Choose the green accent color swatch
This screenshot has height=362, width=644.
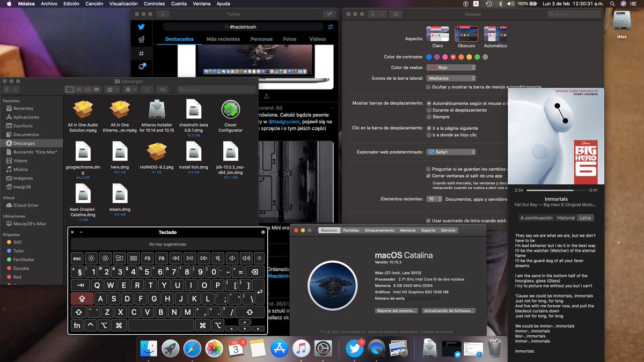pos(477,57)
